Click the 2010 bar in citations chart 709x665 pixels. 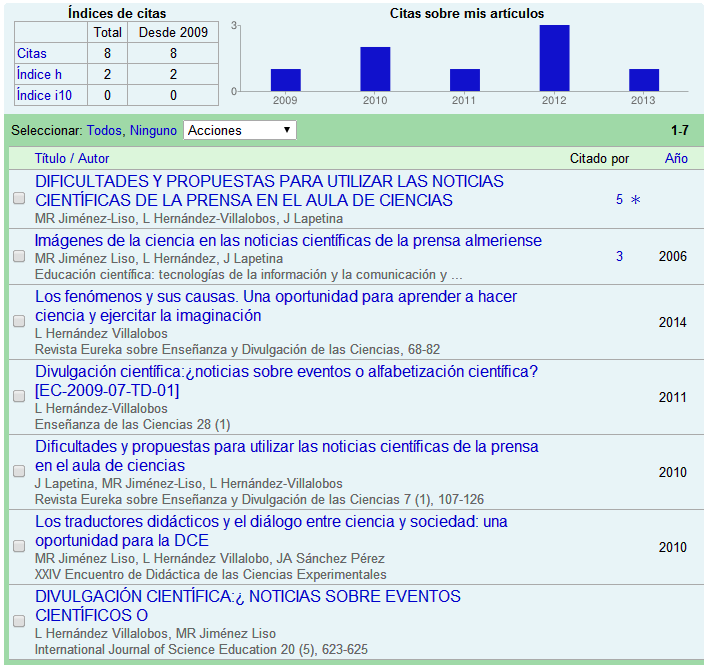(x=375, y=69)
